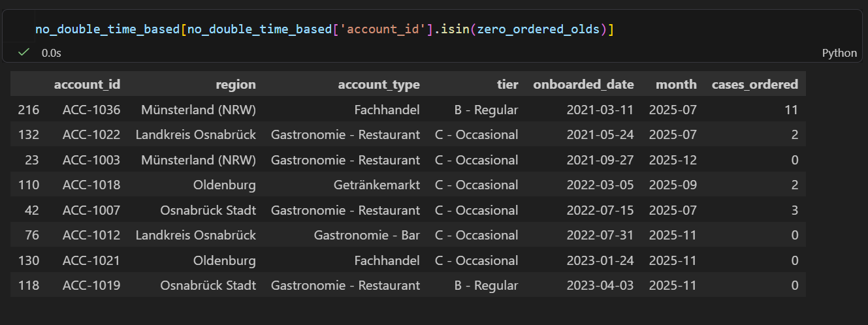Select the ACC-1021 account cell
This screenshot has height=325, width=868.
[91, 260]
